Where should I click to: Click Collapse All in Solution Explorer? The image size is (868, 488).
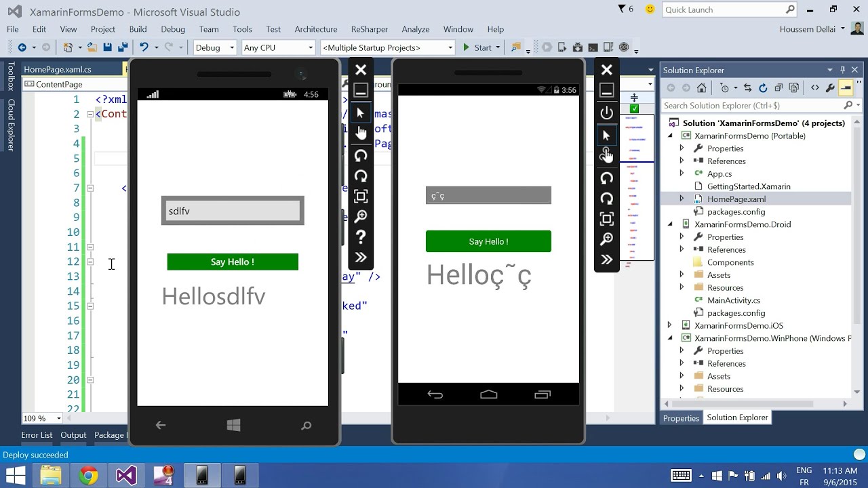click(x=778, y=88)
